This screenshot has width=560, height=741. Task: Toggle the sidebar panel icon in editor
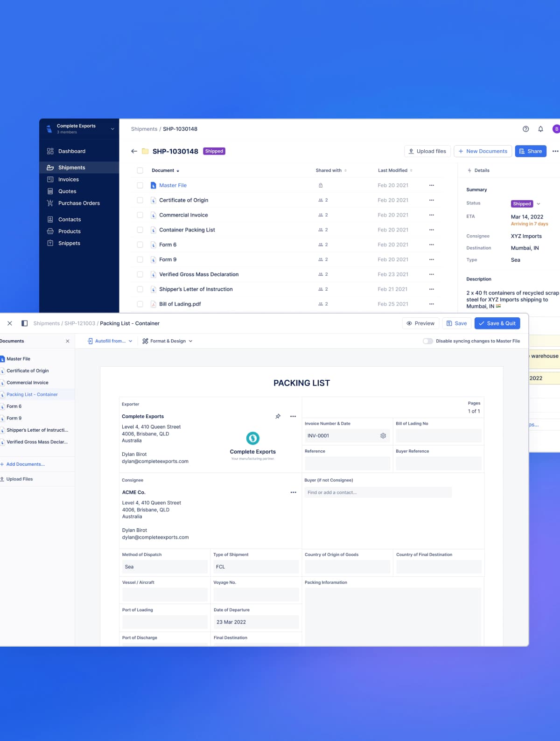click(x=25, y=323)
